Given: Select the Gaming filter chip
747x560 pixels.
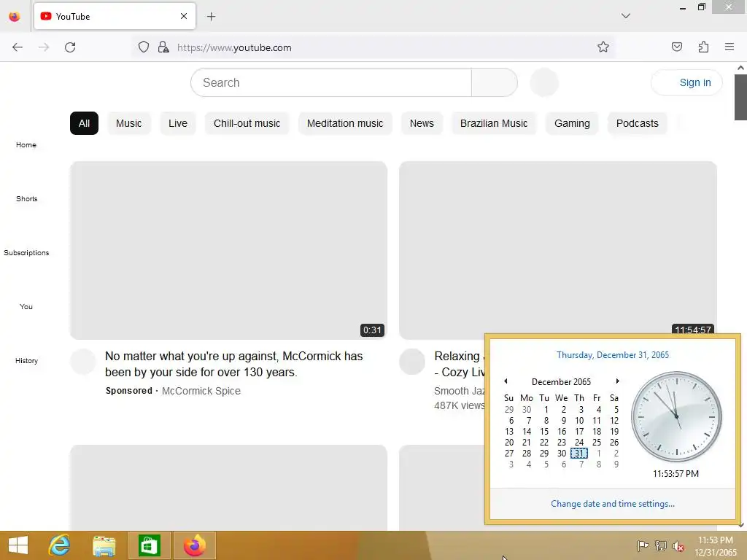Looking at the screenshot, I should [572, 123].
